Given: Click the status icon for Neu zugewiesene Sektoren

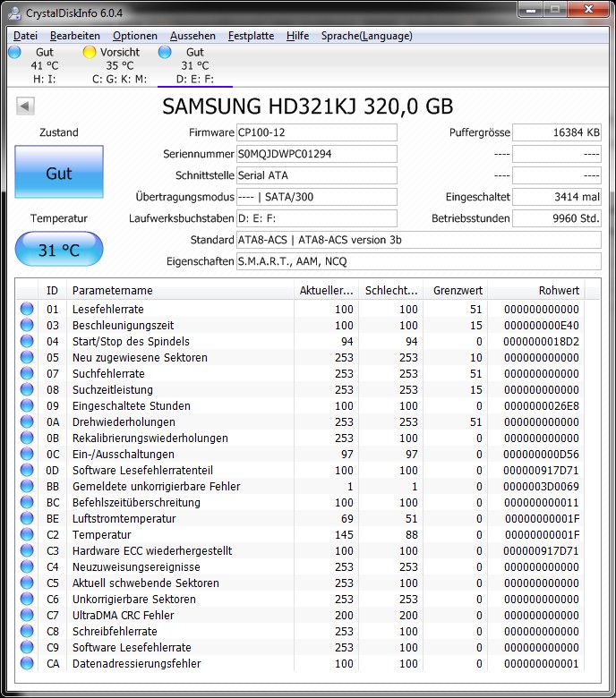Looking at the screenshot, I should pyautogui.click(x=27, y=357).
